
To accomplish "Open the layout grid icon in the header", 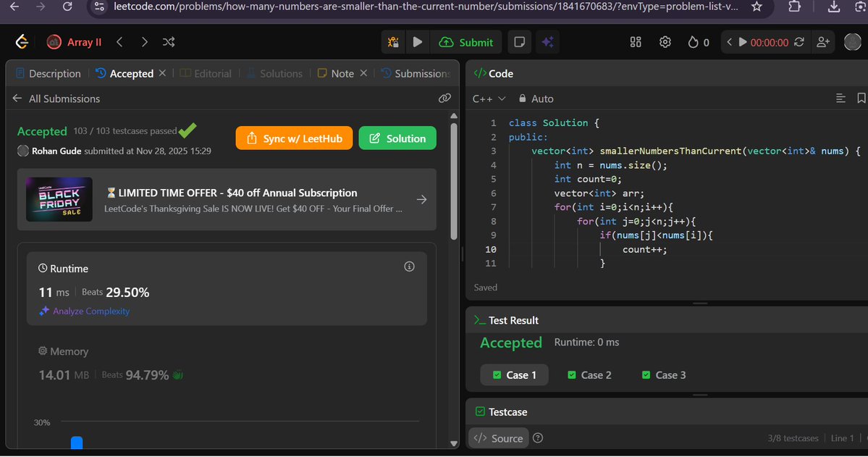I will tap(636, 42).
